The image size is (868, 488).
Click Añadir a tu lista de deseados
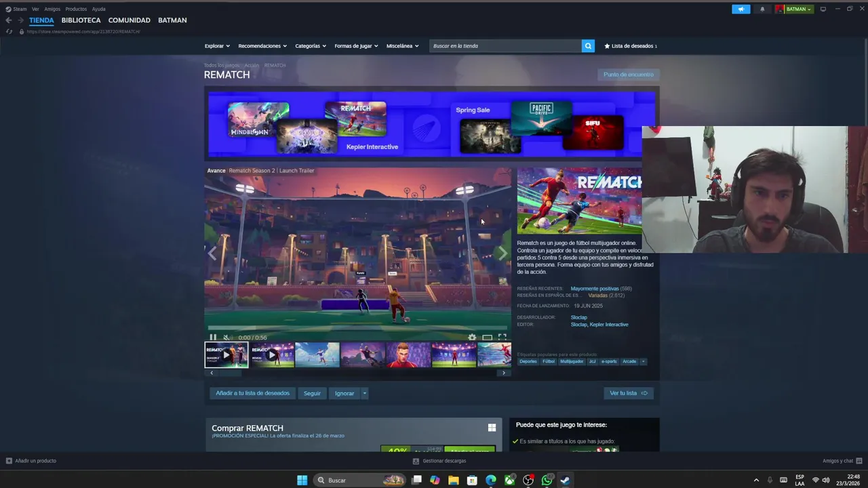pyautogui.click(x=252, y=393)
